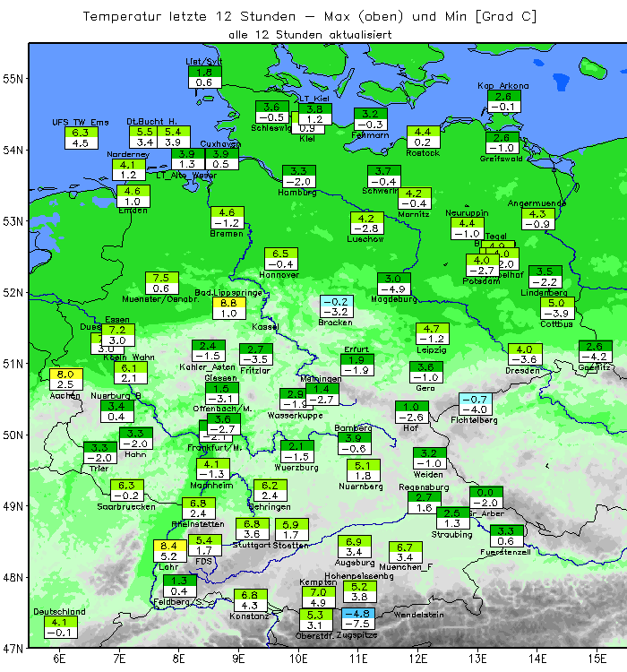Screen dimensions: 627x672
Task: Click Dresden box showing 4.0 / -3.6
Action: [525, 355]
